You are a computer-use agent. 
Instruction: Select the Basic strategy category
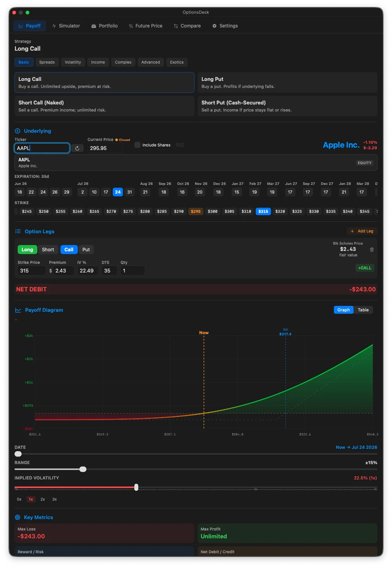tap(24, 62)
